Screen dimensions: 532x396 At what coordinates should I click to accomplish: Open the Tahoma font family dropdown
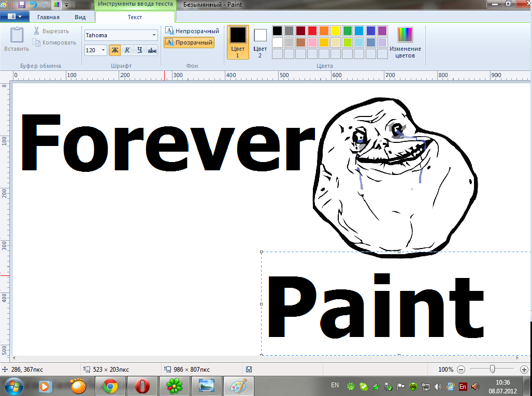tap(154, 35)
